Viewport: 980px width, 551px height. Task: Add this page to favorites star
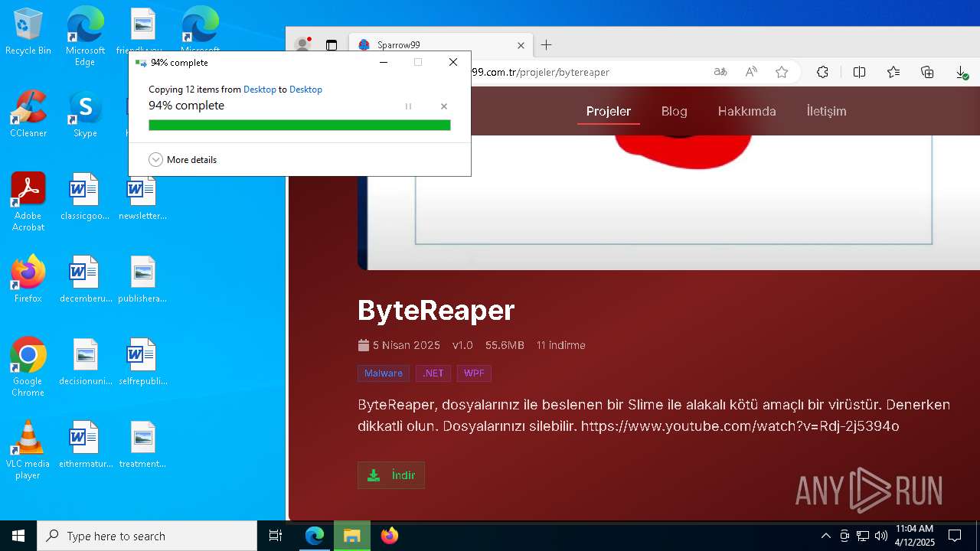coord(782,72)
